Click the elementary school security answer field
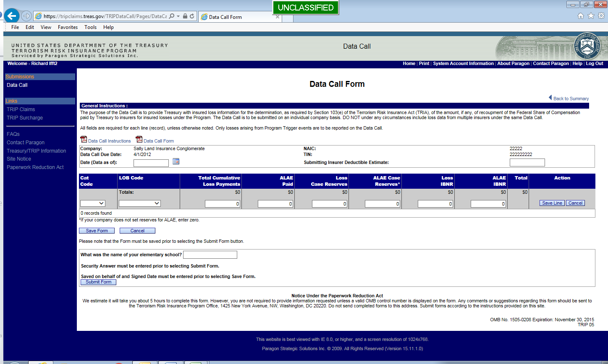The height and width of the screenshot is (364, 608). (210, 255)
